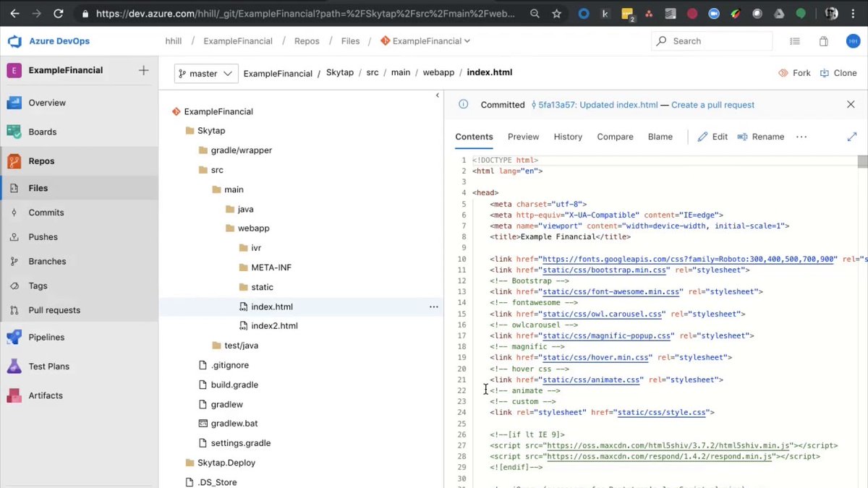Click the browser reload button

click(x=59, y=13)
